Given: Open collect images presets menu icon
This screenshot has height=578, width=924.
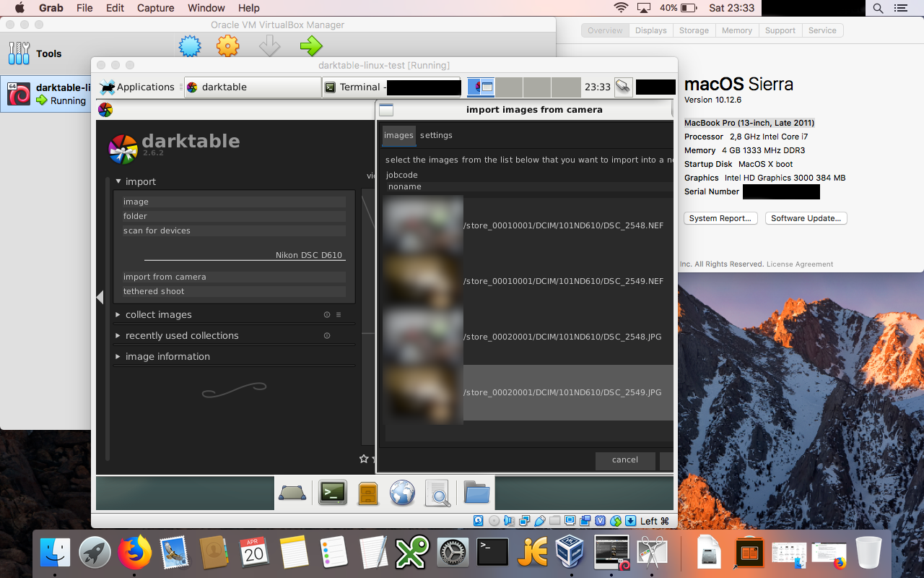Looking at the screenshot, I should 339,315.
